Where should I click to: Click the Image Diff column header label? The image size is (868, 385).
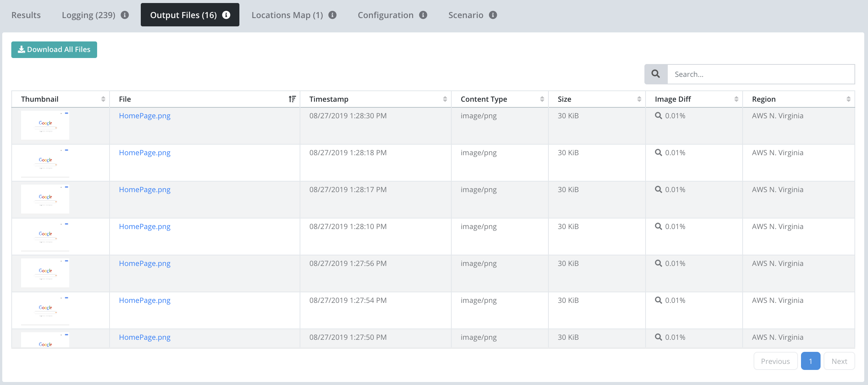[673, 99]
